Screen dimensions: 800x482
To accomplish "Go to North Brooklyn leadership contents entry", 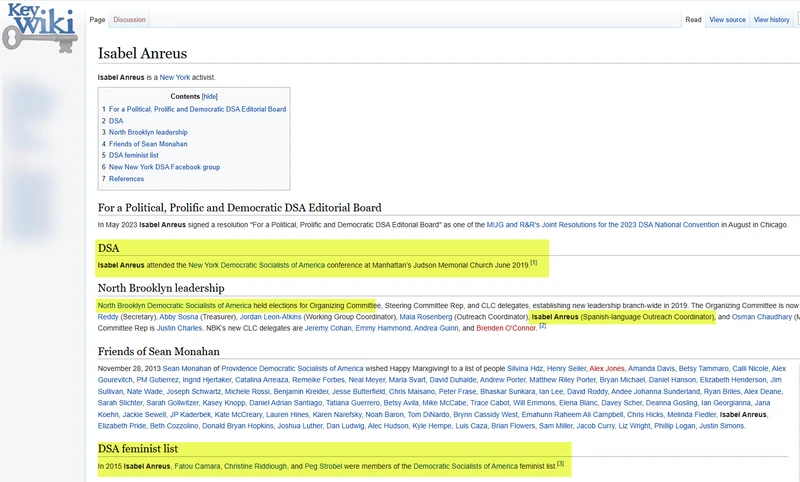I will 148,132.
